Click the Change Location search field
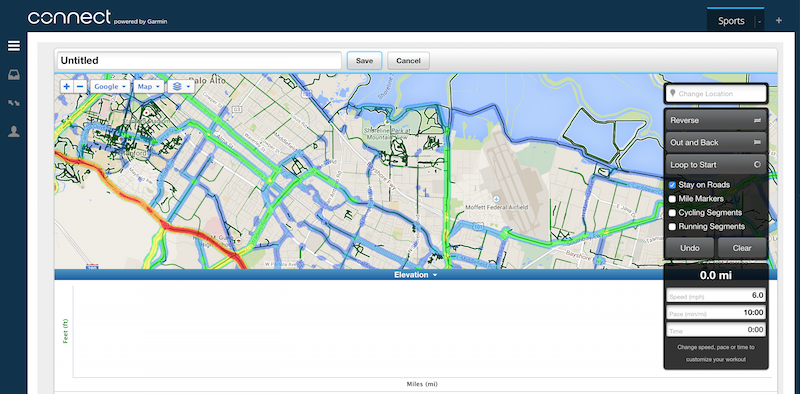Screen dimensions: 800x394 point(716,93)
